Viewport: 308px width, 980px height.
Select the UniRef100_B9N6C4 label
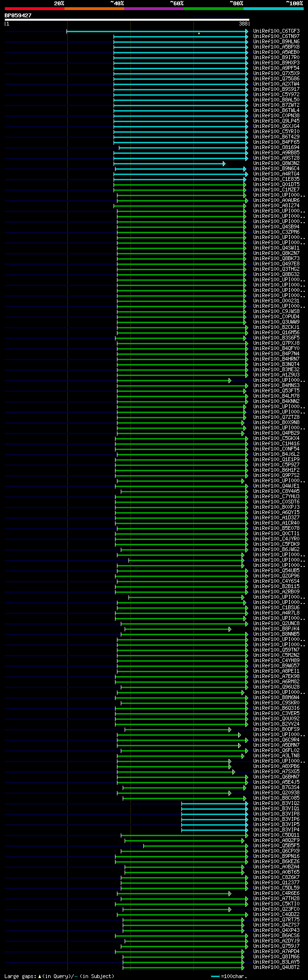pos(276,169)
